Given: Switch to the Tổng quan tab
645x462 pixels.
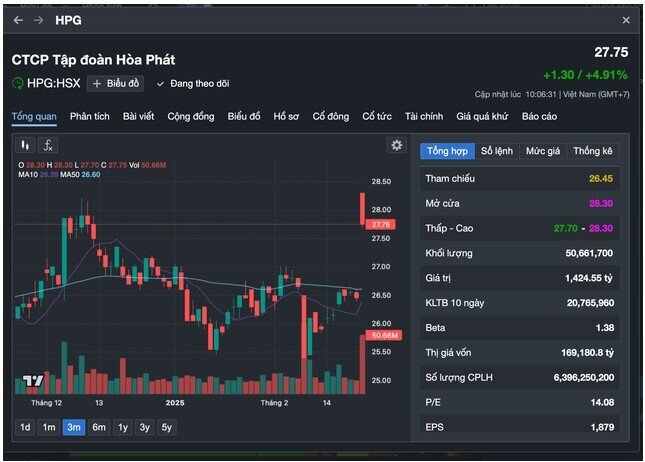Looking at the screenshot, I should 34,116.
